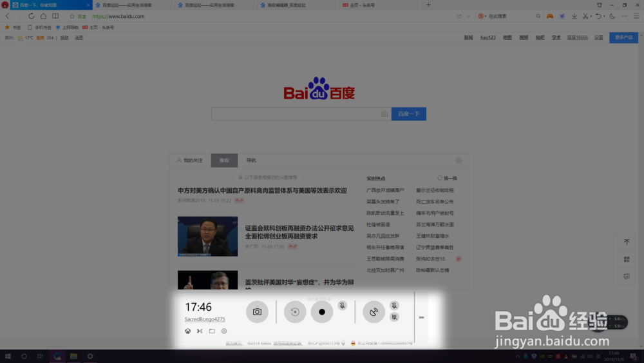Toggle night mode moon icon
The height and width of the screenshot is (363, 644).
click(x=612, y=16)
